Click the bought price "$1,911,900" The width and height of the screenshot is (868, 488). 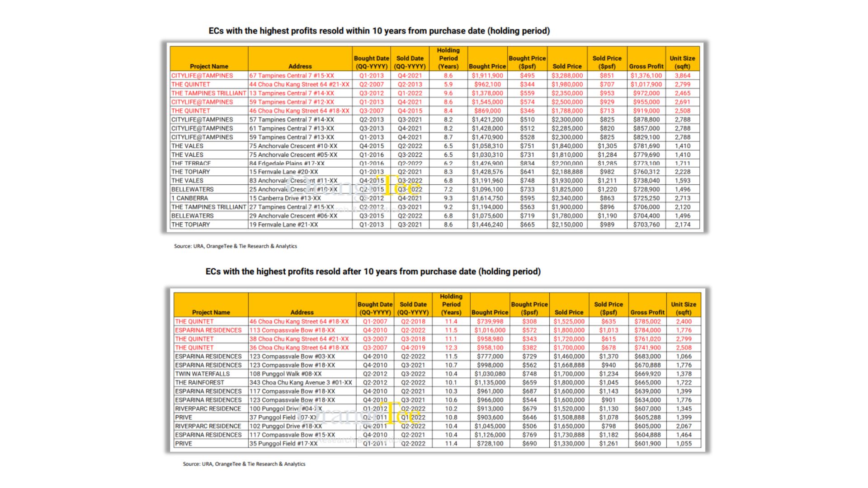(x=487, y=75)
